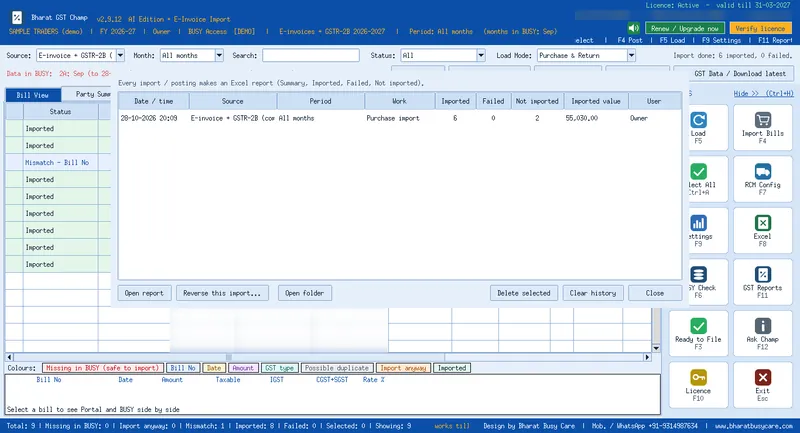This screenshot has height=433, width=800.
Task: Switch to the Bill View tab
Action: coord(33,95)
